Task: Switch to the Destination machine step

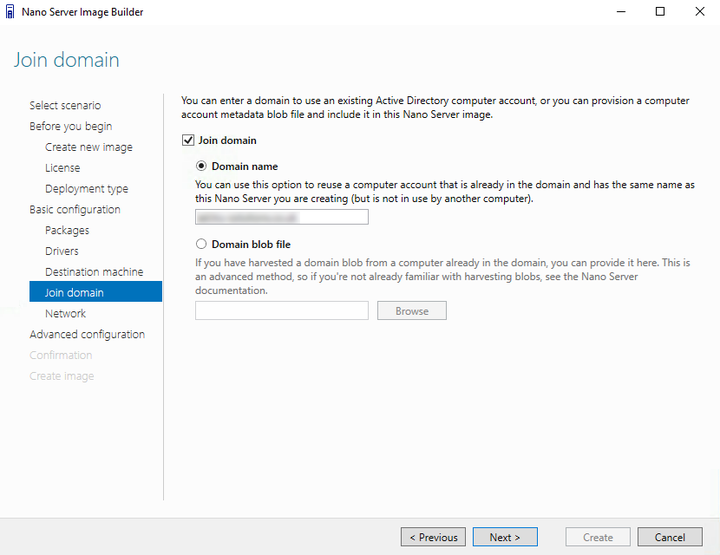Action: pyautogui.click(x=94, y=272)
